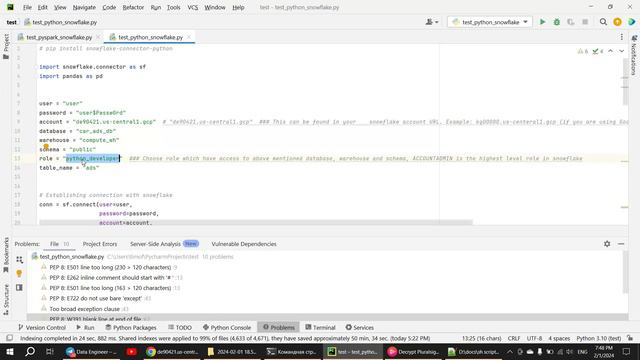Open Version Control tool window button
The image size is (640, 360).
coord(42,327)
